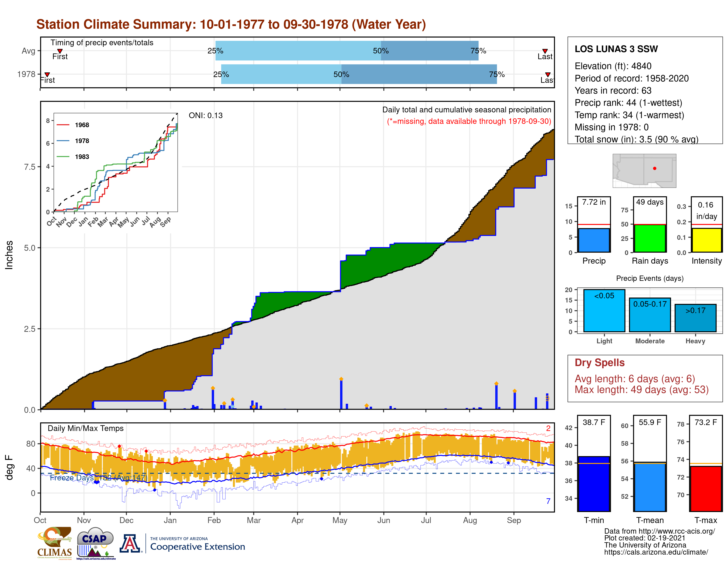Click the orange diamond above the May precipitation spike
The height and width of the screenshot is (563, 728).
click(x=341, y=379)
